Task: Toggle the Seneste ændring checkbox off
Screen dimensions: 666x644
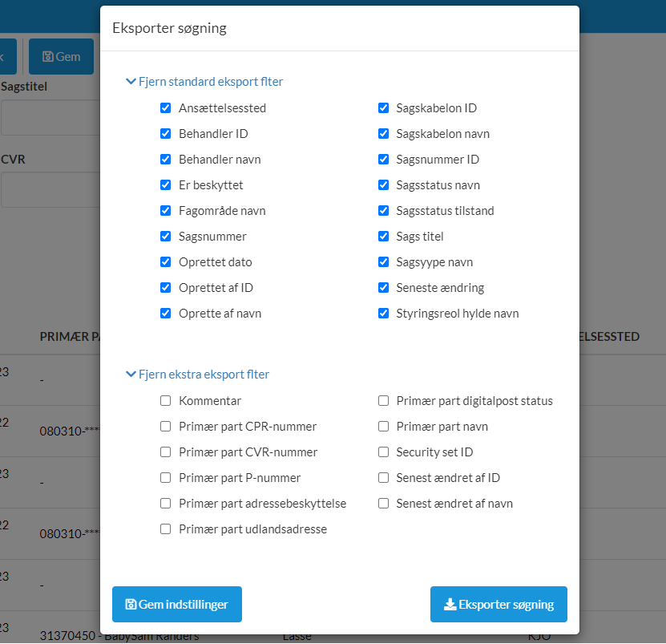Action: (383, 288)
